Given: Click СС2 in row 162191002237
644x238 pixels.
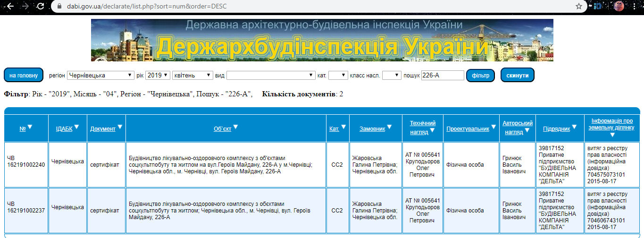Looking at the screenshot, I should click(x=337, y=210).
